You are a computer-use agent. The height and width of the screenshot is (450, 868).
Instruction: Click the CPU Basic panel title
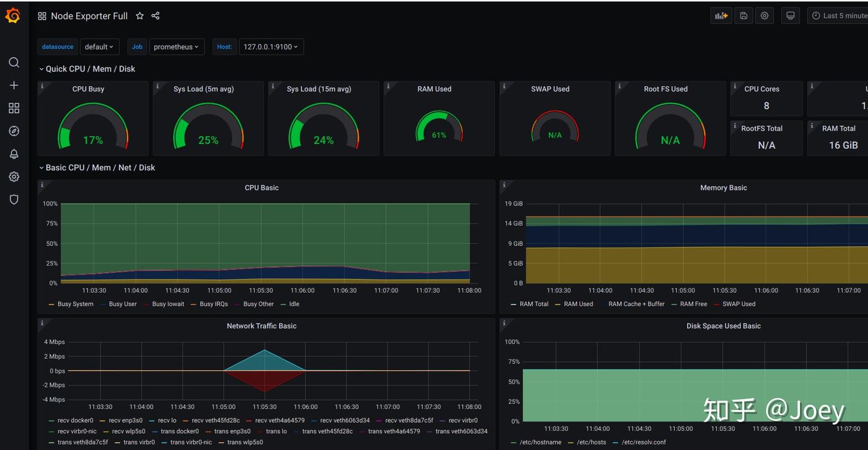(x=262, y=188)
